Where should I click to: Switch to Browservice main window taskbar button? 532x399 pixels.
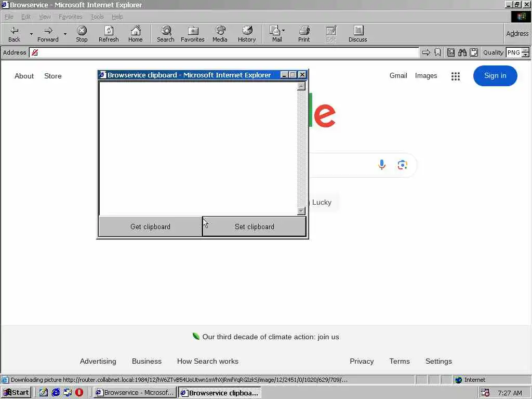pyautogui.click(x=135, y=393)
